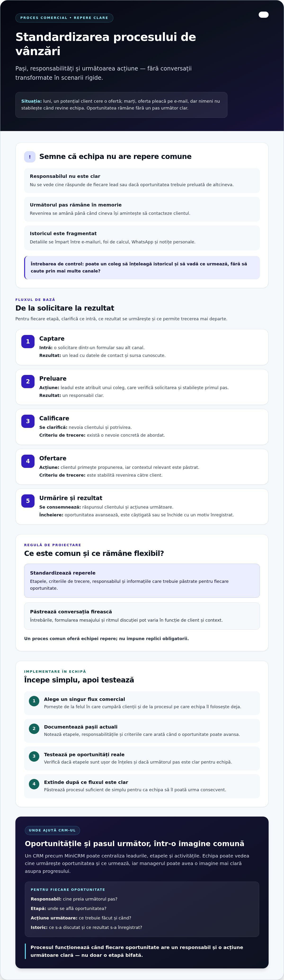Click the Standardizează reperele highlighted box
This screenshot has height=980, width=284.
pyautogui.click(x=142, y=580)
